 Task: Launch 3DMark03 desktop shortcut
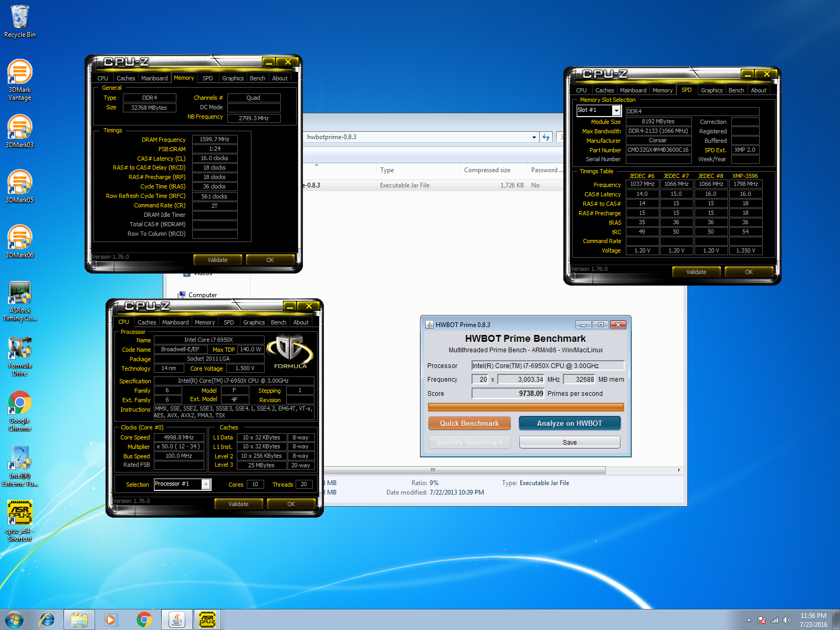coord(20,131)
